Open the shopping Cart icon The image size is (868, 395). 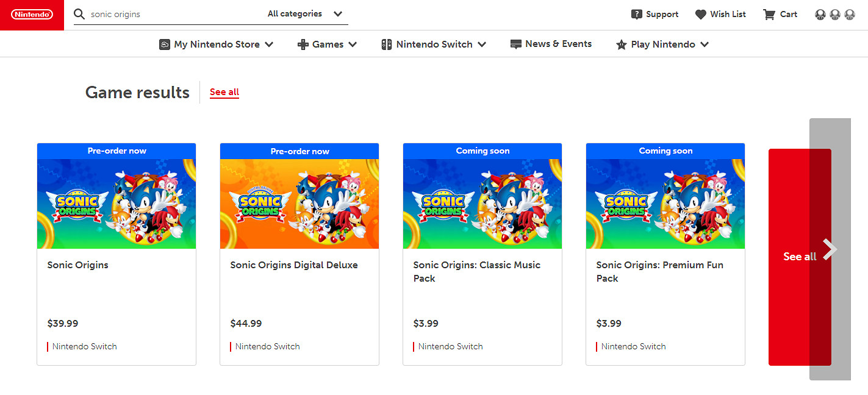pyautogui.click(x=769, y=14)
